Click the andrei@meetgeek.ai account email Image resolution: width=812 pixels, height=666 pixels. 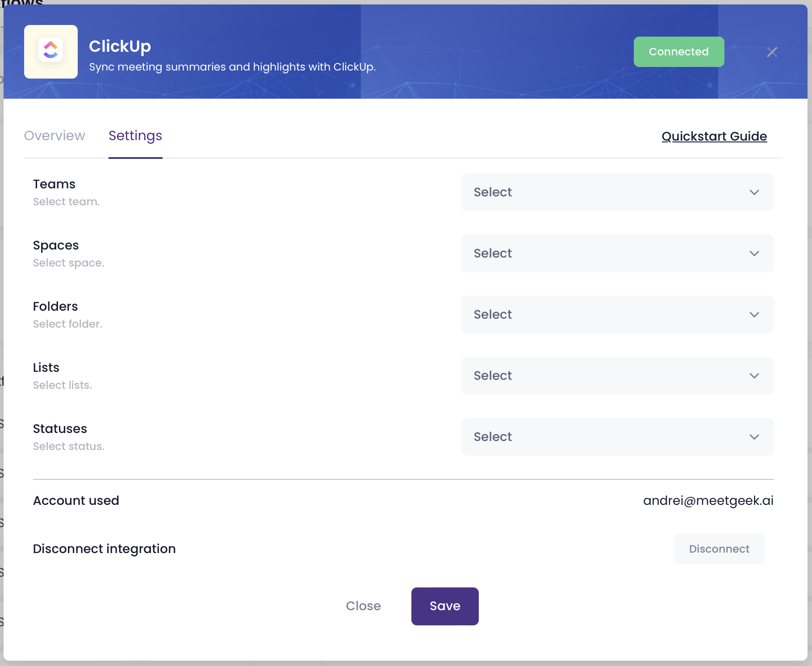tap(708, 501)
